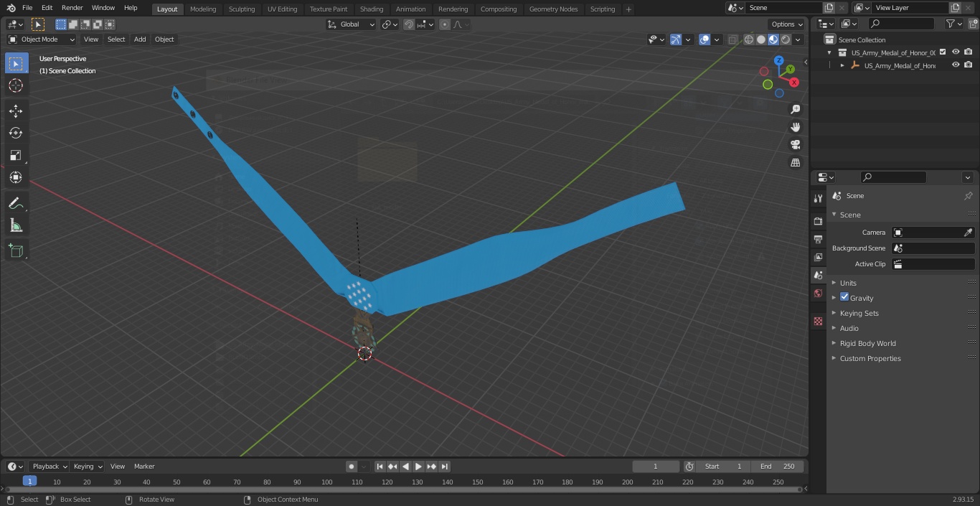Click the Outliner search field
Image resolution: width=980 pixels, height=506 pixels.
pyautogui.click(x=901, y=24)
